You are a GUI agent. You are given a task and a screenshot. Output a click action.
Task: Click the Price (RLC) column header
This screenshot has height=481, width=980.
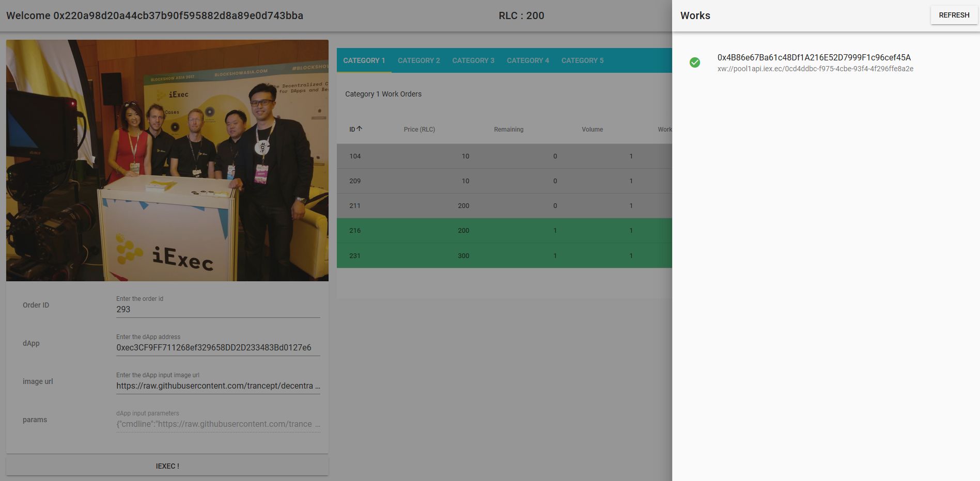pos(419,130)
